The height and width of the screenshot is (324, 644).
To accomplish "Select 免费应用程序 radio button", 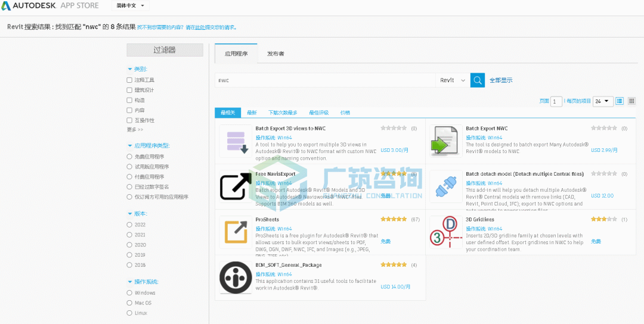I will coord(129,157).
